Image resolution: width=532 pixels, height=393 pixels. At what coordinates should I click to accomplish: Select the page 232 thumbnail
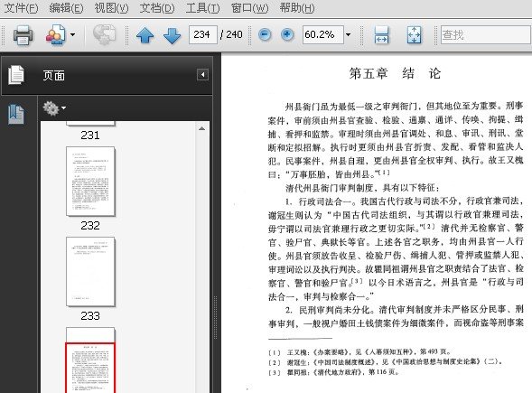click(90, 182)
